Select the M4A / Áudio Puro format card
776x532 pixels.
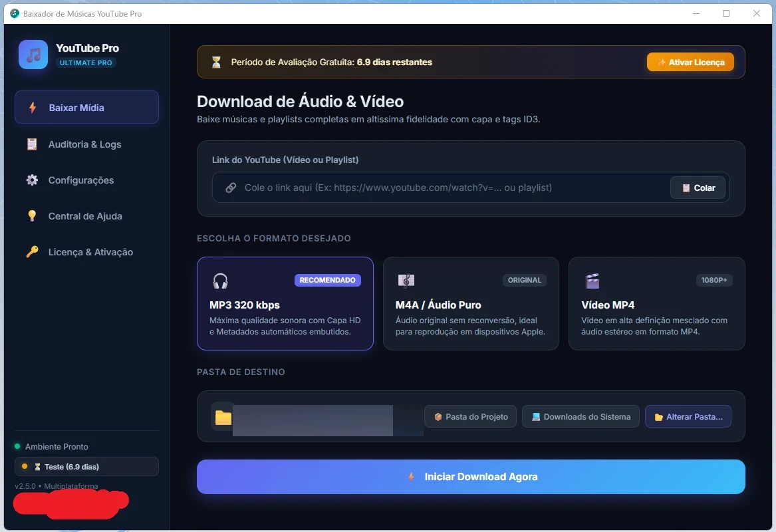coord(471,303)
